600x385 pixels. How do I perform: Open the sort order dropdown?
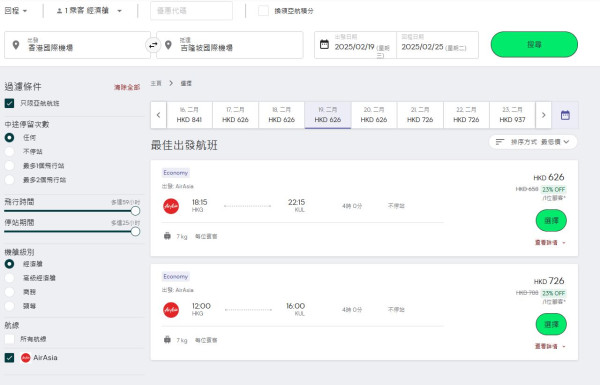coord(533,142)
